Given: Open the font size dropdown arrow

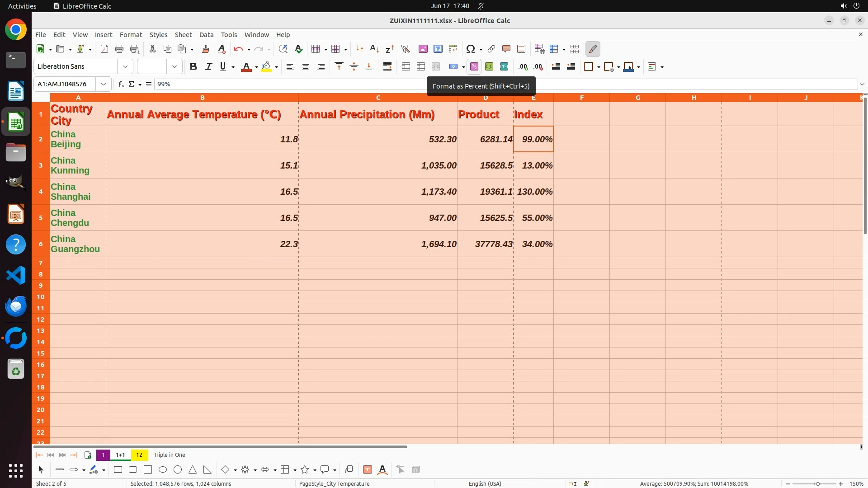Looking at the screenshot, I should [174, 67].
